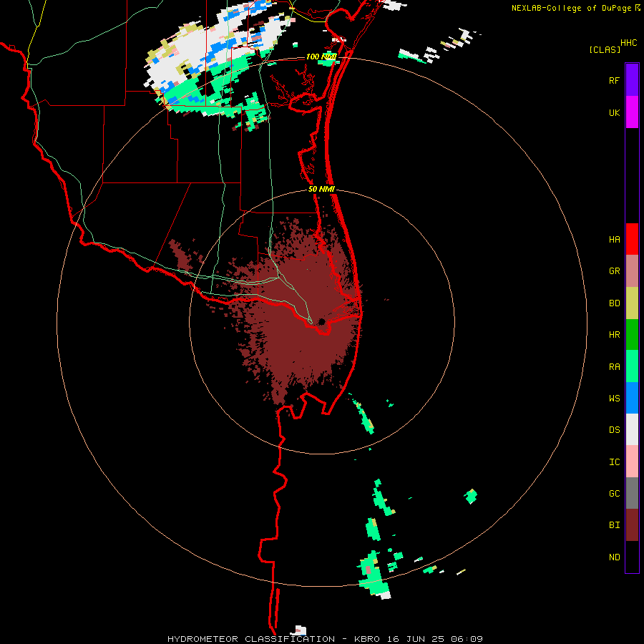Image resolution: width=644 pixels, height=644 pixels.
Task: Click the '50 NMI' range ring label
Action: click(x=321, y=189)
